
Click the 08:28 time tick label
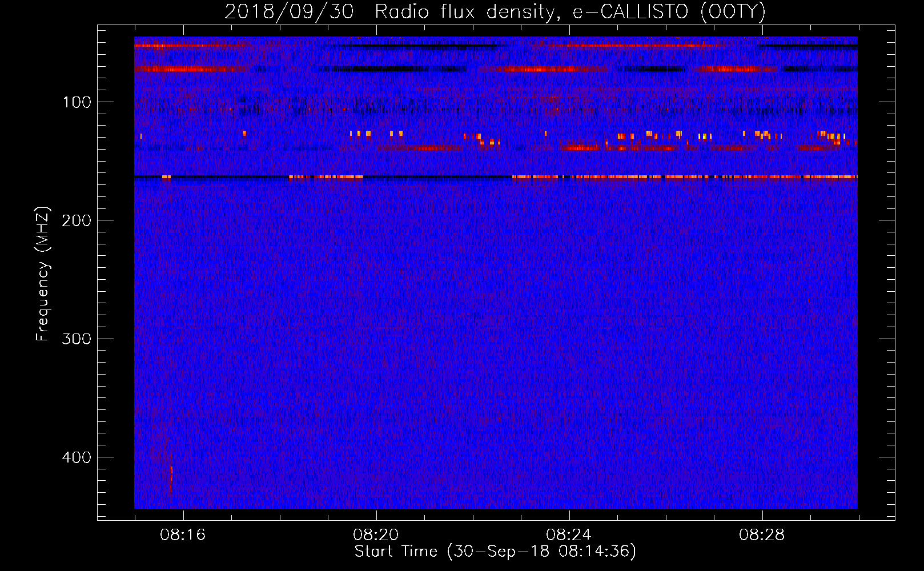(762, 535)
